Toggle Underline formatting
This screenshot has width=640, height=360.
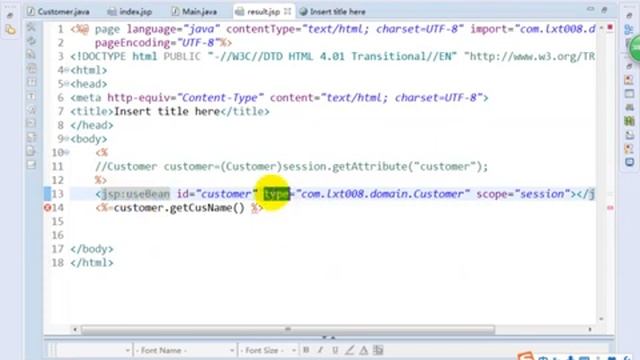[335, 350]
